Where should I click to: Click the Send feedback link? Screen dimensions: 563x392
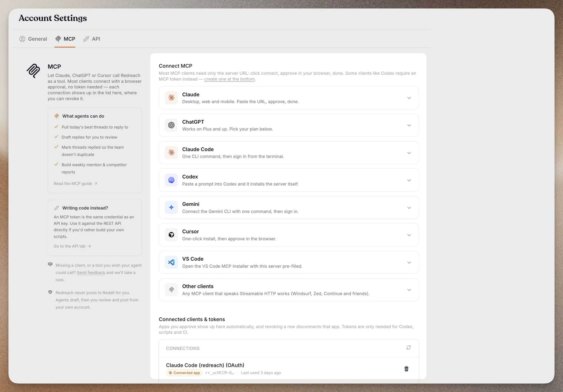[x=91, y=273]
